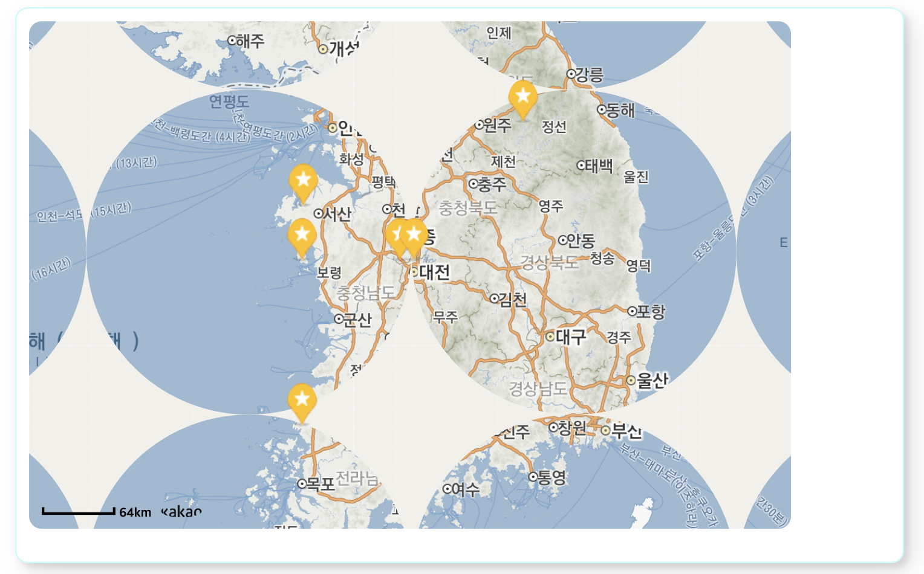The height and width of the screenshot is (574, 924).
Task: Click the 충청북도 province label
Action: pos(468,208)
